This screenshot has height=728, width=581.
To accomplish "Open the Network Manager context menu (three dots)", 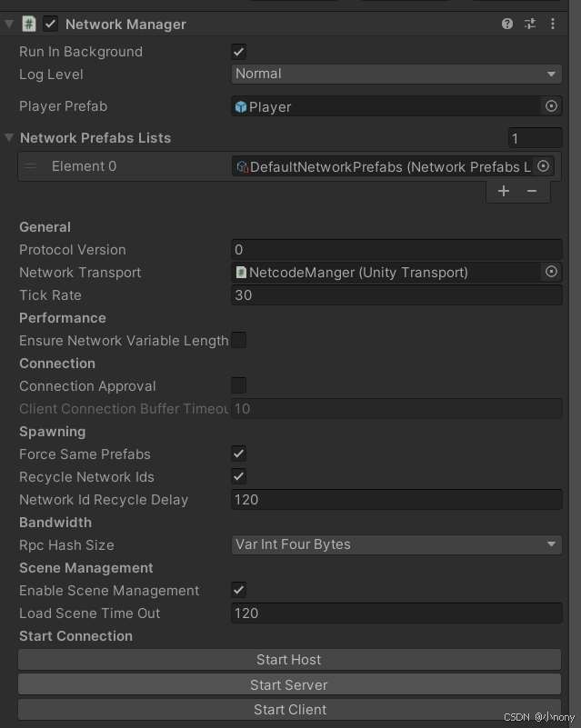I will point(553,25).
